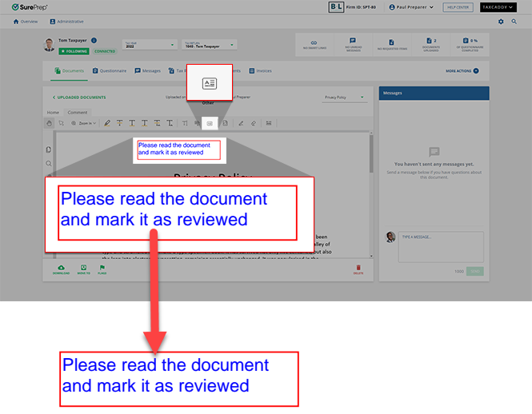Screen dimensions: 532x414
Task: Flag the document
Action: tap(102, 269)
